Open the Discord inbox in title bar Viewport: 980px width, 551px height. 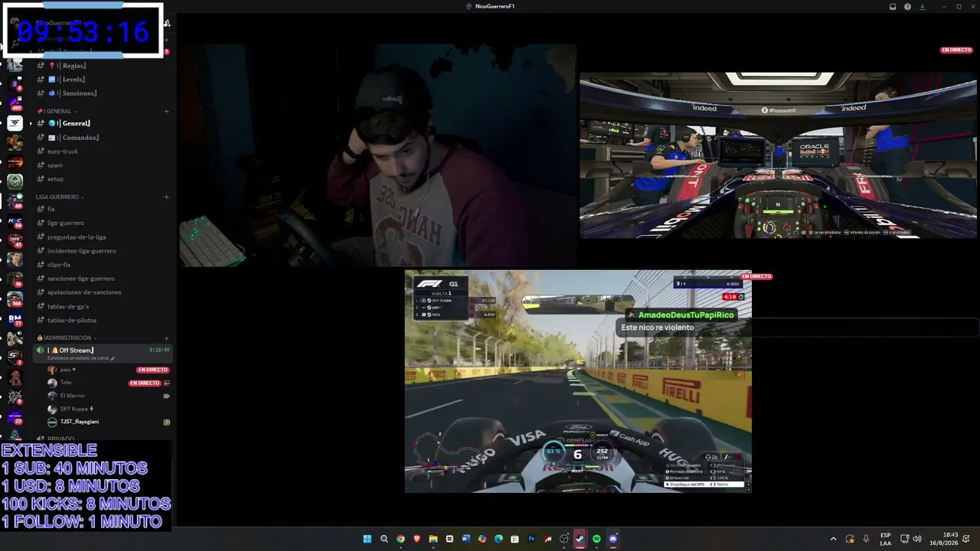[x=893, y=7]
